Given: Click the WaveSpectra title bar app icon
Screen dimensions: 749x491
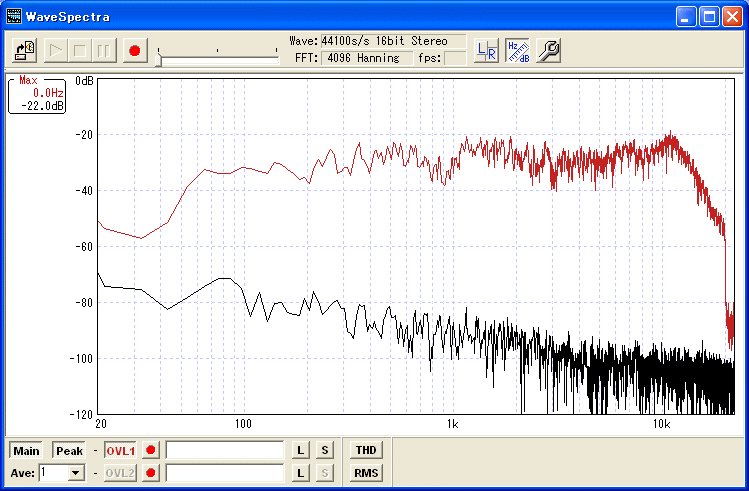Looking at the screenshot, I should [x=14, y=17].
